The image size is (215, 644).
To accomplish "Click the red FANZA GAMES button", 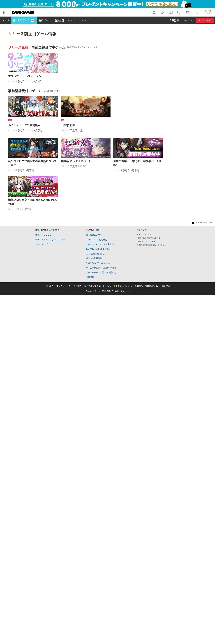I will (x=205, y=21).
